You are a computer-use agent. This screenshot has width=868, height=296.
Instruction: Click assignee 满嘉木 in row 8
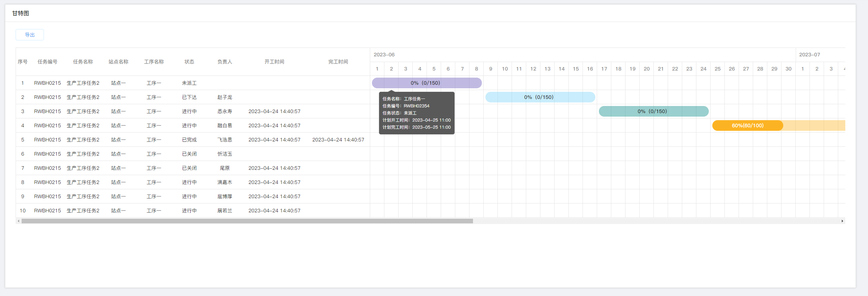tap(225, 182)
